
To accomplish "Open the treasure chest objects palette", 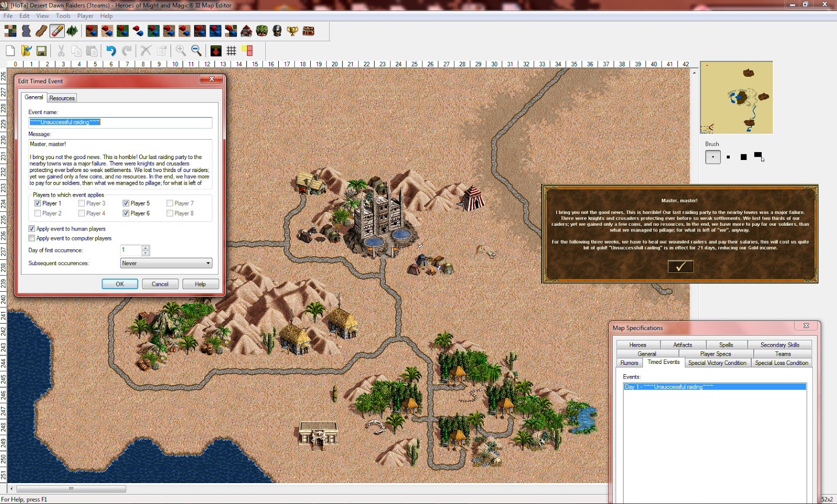I will tap(308, 31).
